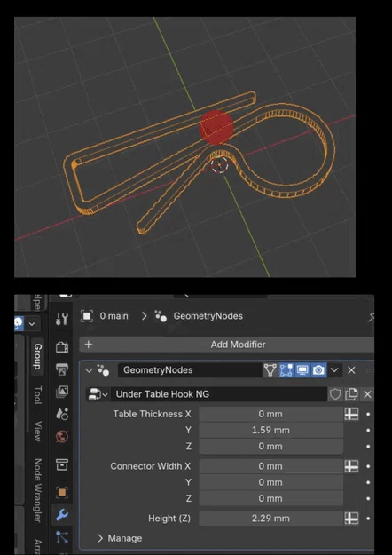Select the Connector Width Z value field
Screen dimensions: 392x555
pos(270,498)
